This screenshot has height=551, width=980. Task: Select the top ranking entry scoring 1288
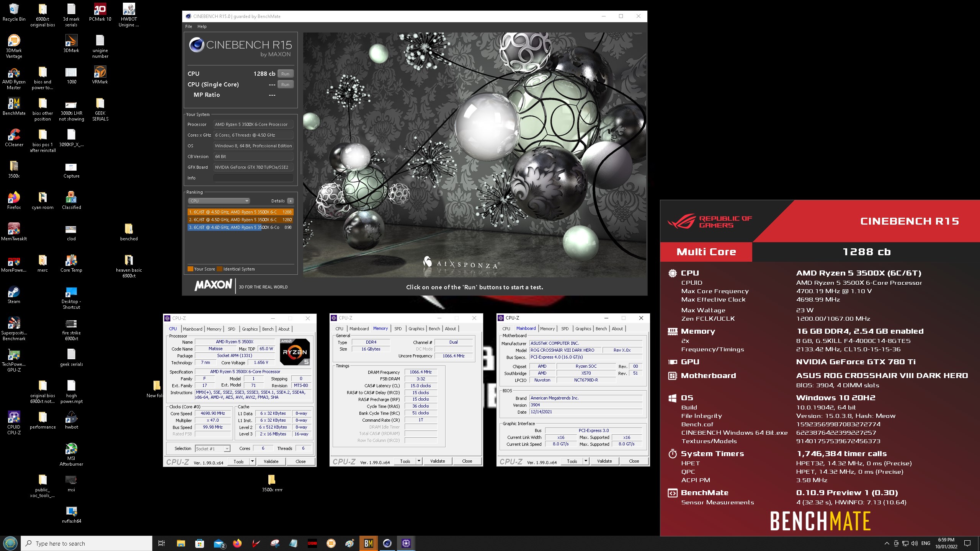240,212
